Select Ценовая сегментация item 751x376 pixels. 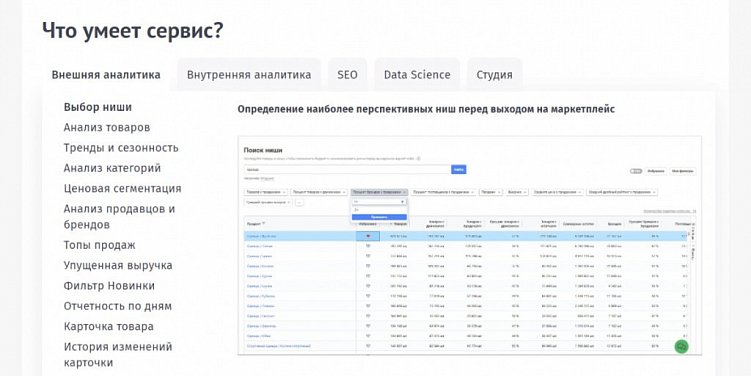pyautogui.click(x=123, y=189)
